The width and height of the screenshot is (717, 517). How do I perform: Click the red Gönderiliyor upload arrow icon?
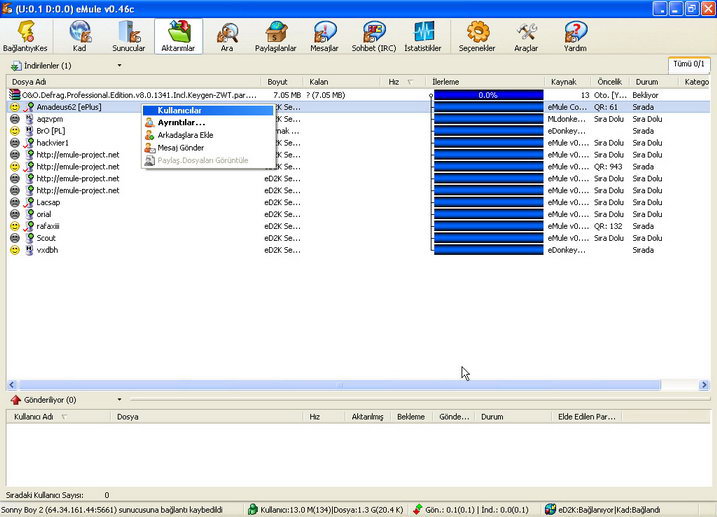pos(16,400)
